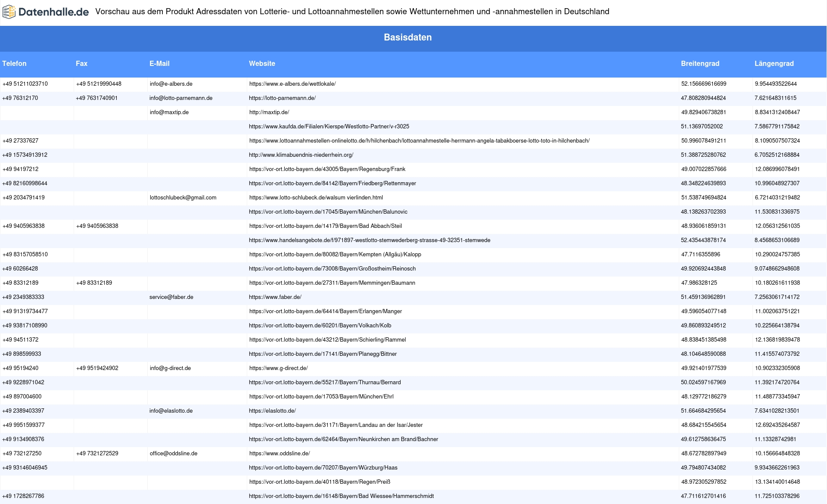Image resolution: width=827 pixels, height=504 pixels.
Task: Open the https://www.oddsline.de/ link
Action: click(x=280, y=454)
